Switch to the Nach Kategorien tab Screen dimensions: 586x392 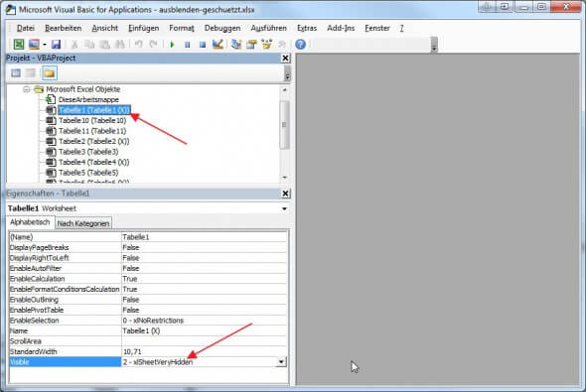tap(83, 223)
